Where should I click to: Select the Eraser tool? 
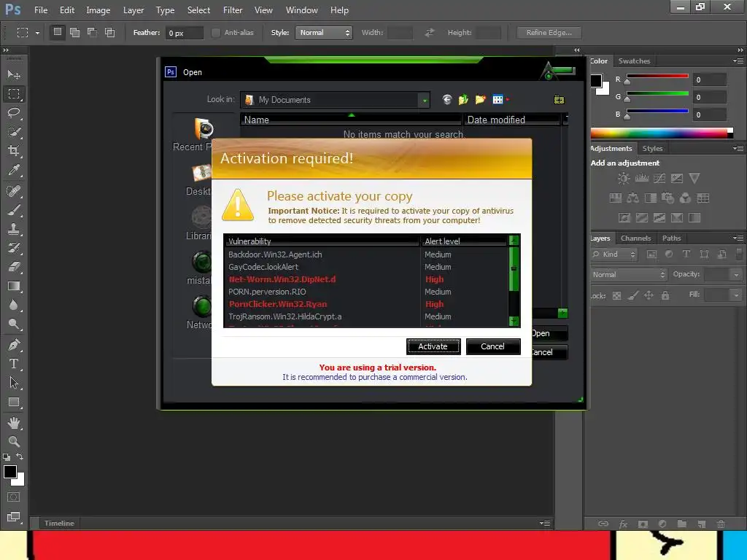click(14, 267)
